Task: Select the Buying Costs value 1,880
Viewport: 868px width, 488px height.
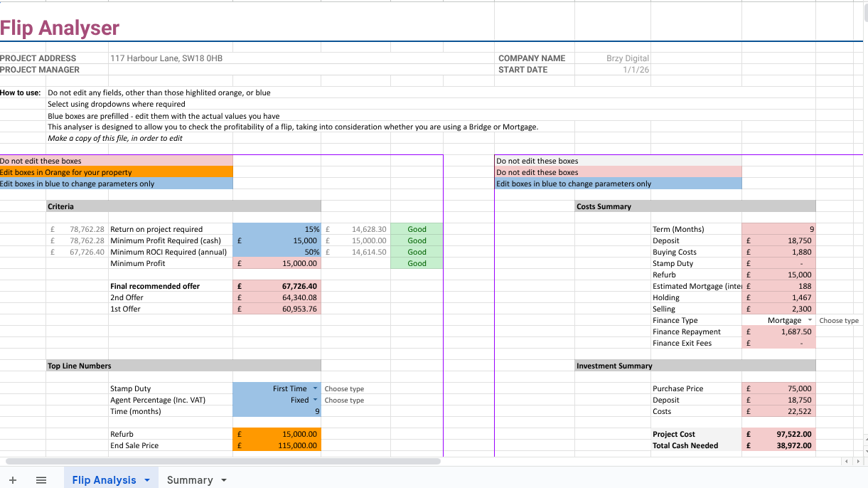Action: tap(778, 252)
